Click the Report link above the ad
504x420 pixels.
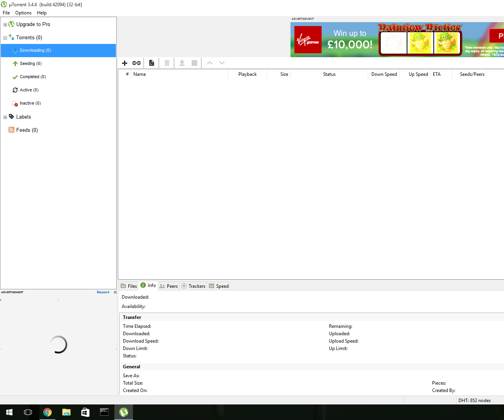[103, 292]
